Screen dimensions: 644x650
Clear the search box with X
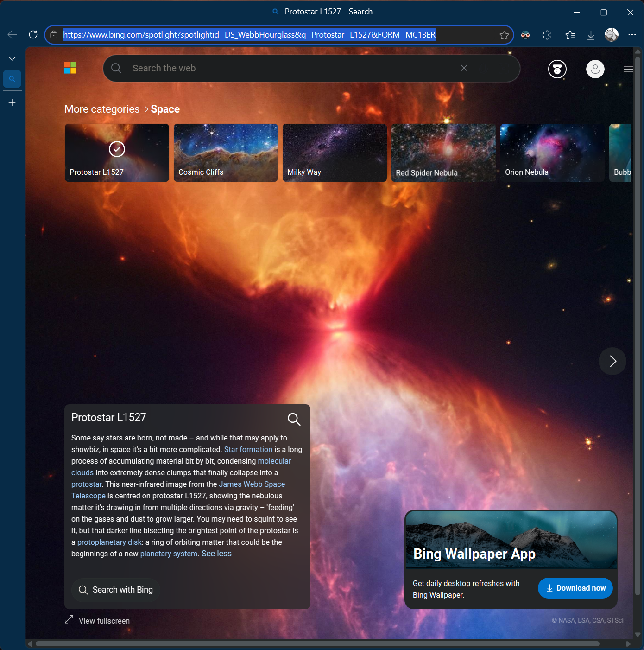pos(464,68)
